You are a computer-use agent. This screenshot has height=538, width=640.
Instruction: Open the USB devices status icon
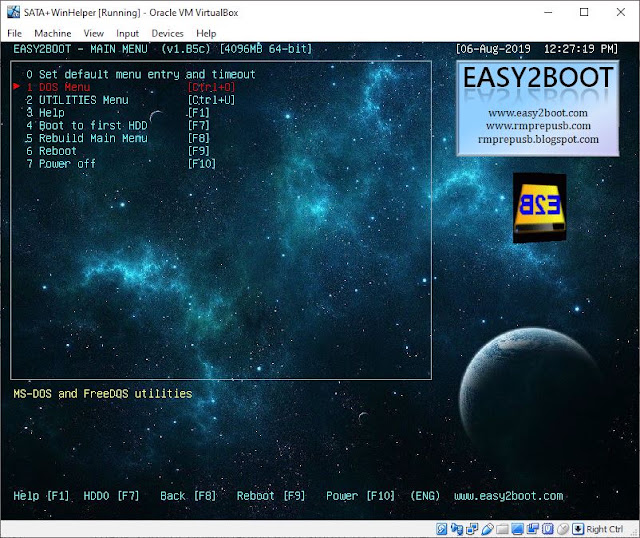click(487, 529)
